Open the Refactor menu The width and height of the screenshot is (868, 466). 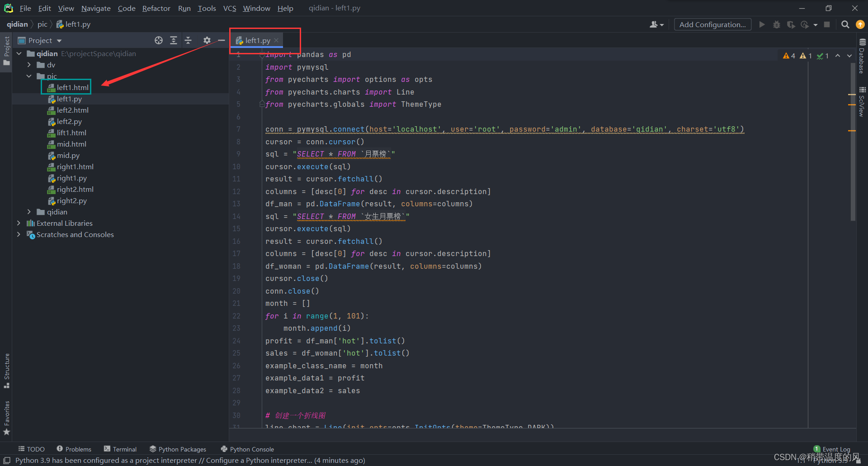pyautogui.click(x=156, y=8)
